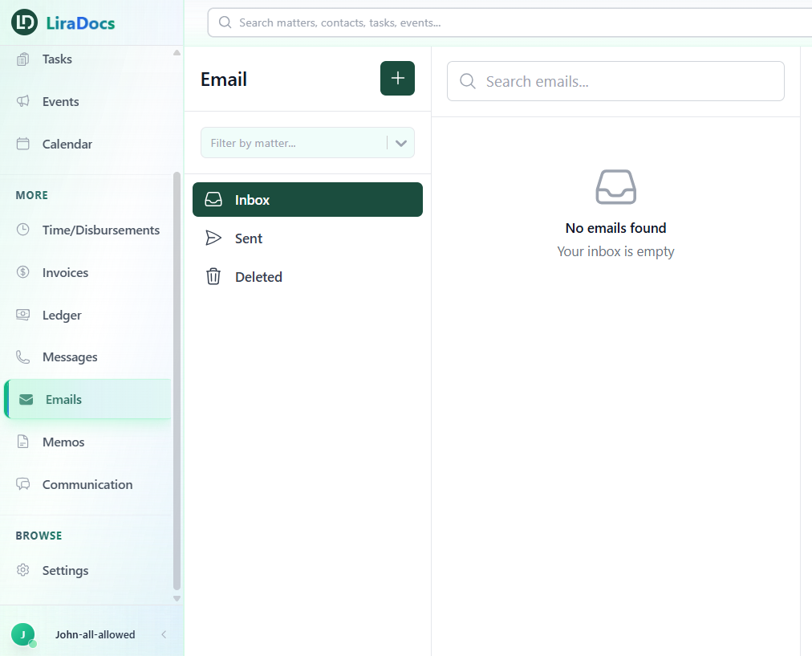Select the Inbox folder
The width and height of the screenshot is (812, 656).
tap(307, 200)
